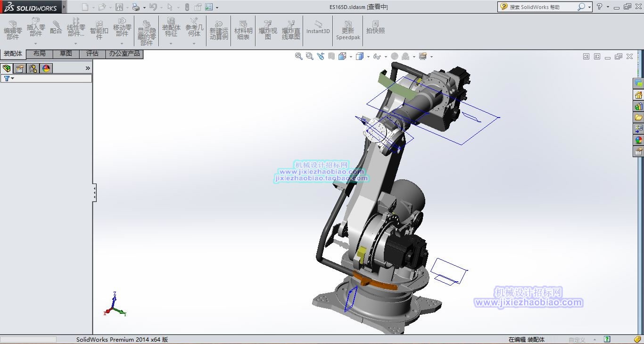
Task: Switch to the 布局 (Layout) tab
Action: click(40, 54)
